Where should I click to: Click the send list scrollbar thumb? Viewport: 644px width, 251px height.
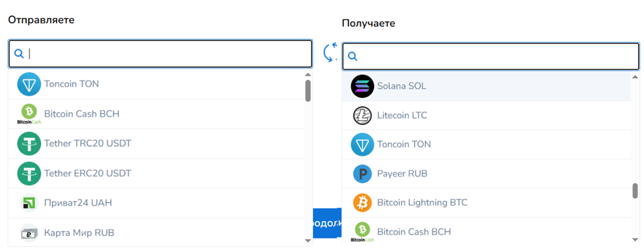308,91
